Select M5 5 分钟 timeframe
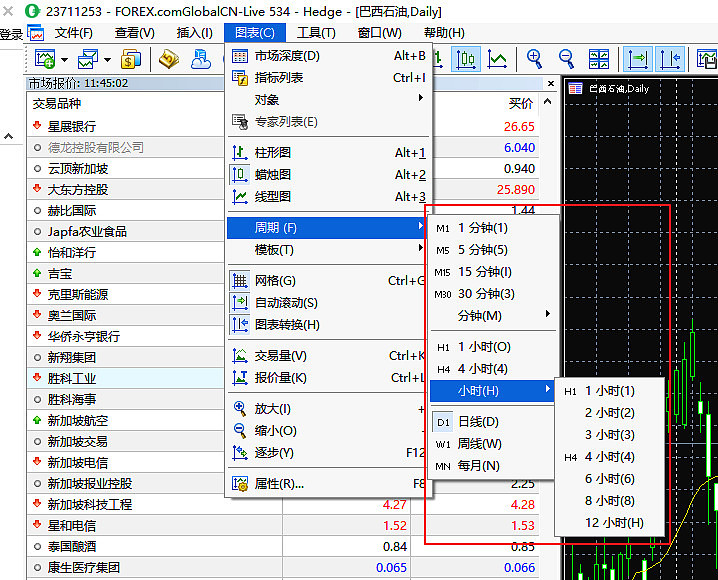Viewport: 718px width, 580px height. 493,250
